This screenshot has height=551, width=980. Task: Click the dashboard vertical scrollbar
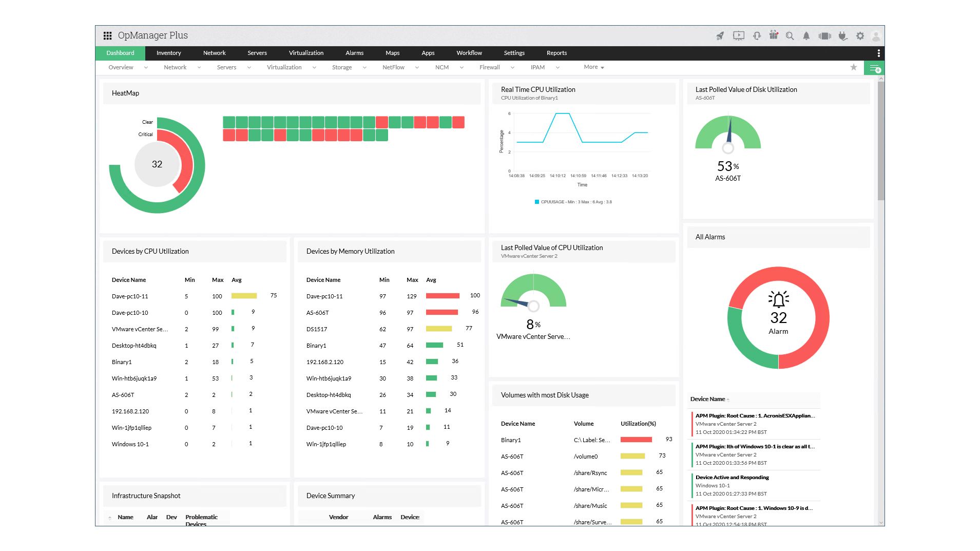[881, 140]
